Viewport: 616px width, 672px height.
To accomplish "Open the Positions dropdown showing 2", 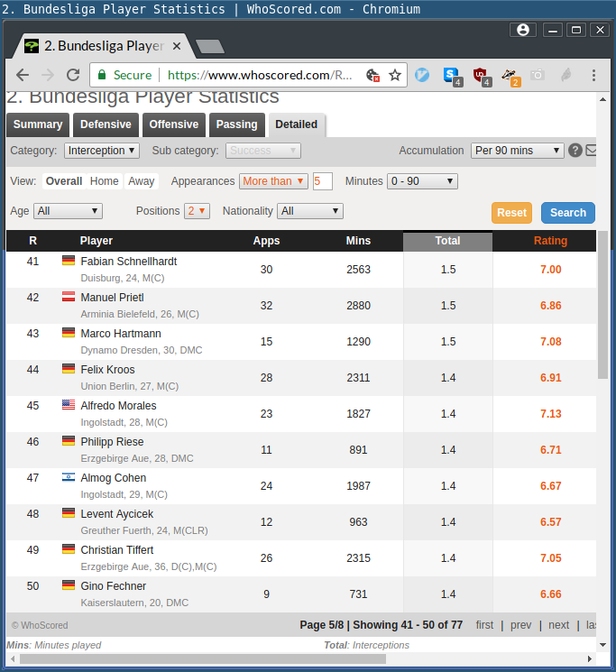I will click(x=197, y=211).
